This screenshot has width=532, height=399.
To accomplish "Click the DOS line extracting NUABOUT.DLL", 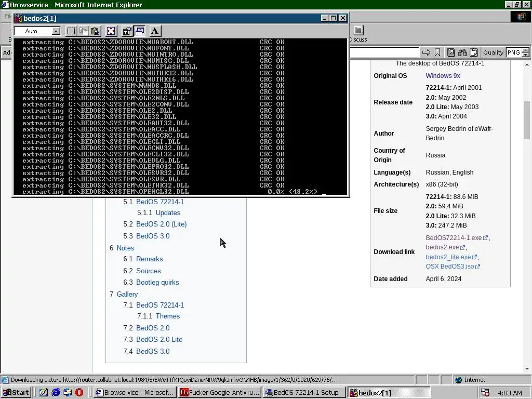I will click(153, 42).
